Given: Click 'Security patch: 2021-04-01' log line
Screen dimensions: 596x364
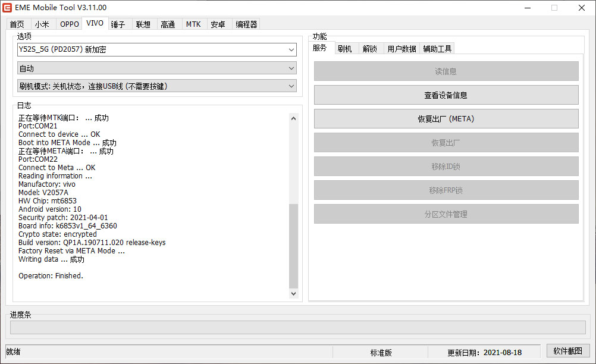Looking at the screenshot, I should [x=63, y=218].
